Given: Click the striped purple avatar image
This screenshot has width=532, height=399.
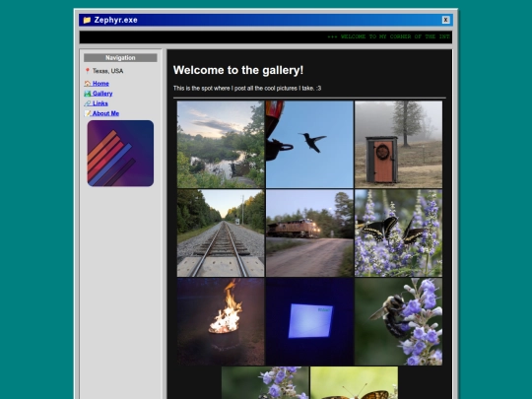Looking at the screenshot, I should click(120, 153).
